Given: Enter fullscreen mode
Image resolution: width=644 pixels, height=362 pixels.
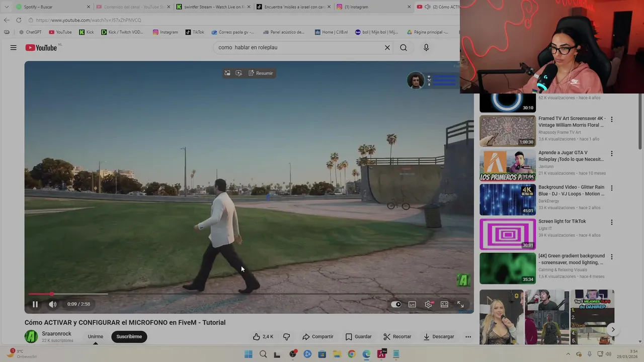Looking at the screenshot, I should [x=460, y=304].
